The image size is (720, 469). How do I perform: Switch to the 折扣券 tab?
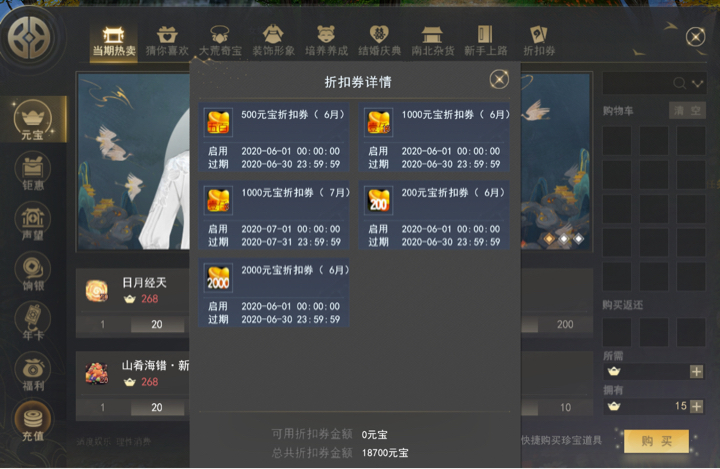tap(539, 41)
